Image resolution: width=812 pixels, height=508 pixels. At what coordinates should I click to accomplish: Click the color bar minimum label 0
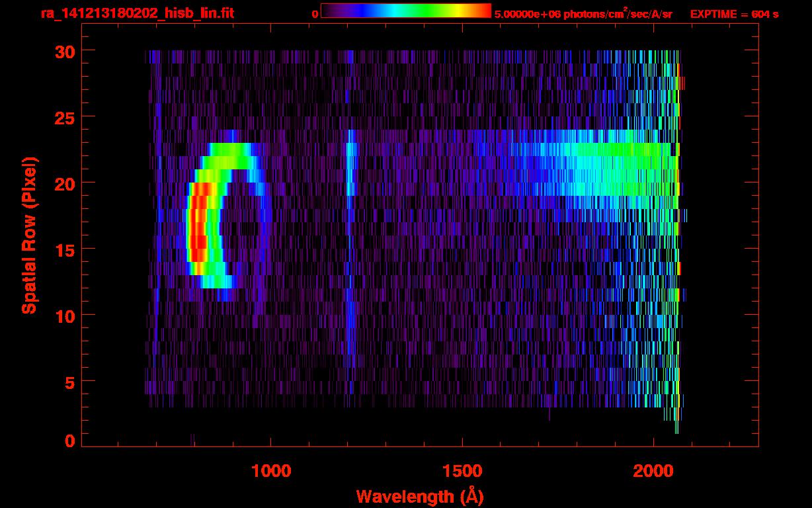click(315, 14)
